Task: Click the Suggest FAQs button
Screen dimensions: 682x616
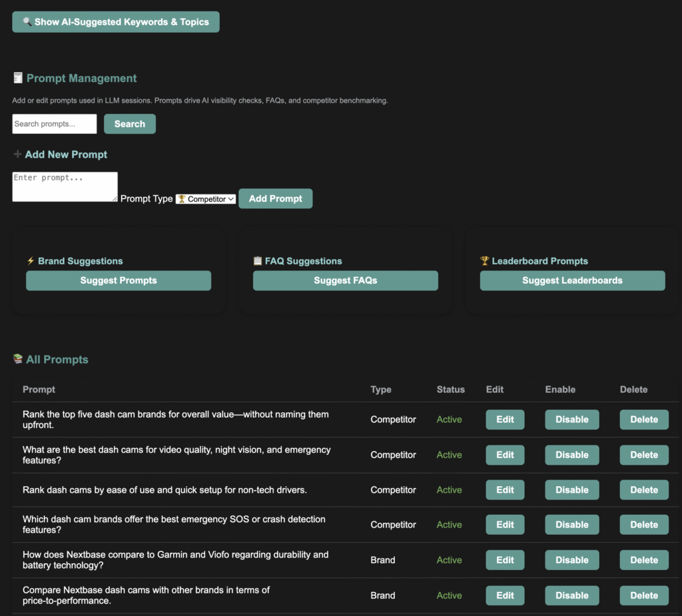Action: click(x=345, y=280)
